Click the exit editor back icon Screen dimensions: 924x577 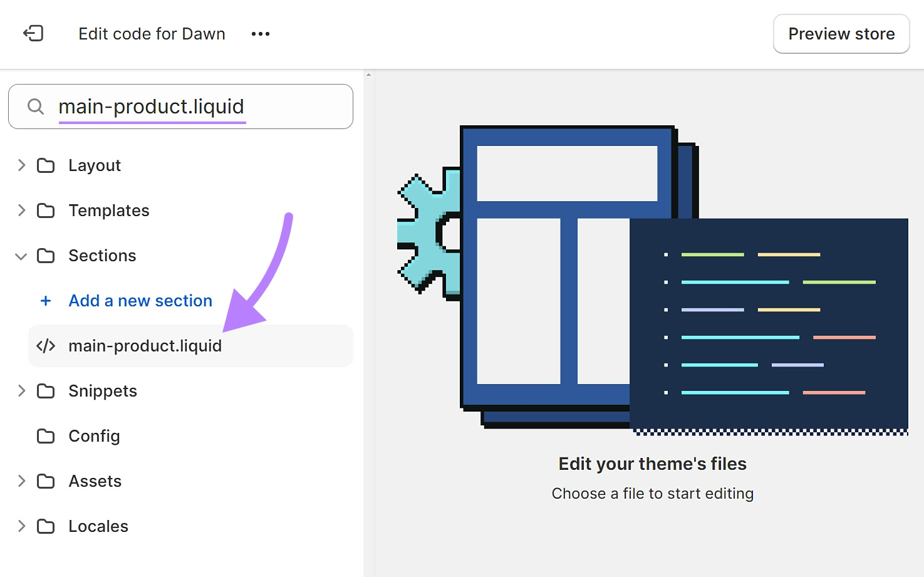(x=33, y=33)
